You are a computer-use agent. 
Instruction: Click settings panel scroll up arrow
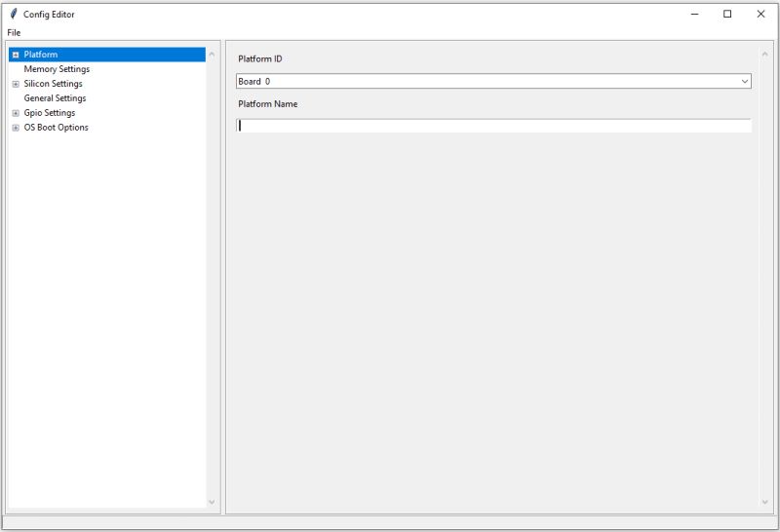[x=764, y=55]
